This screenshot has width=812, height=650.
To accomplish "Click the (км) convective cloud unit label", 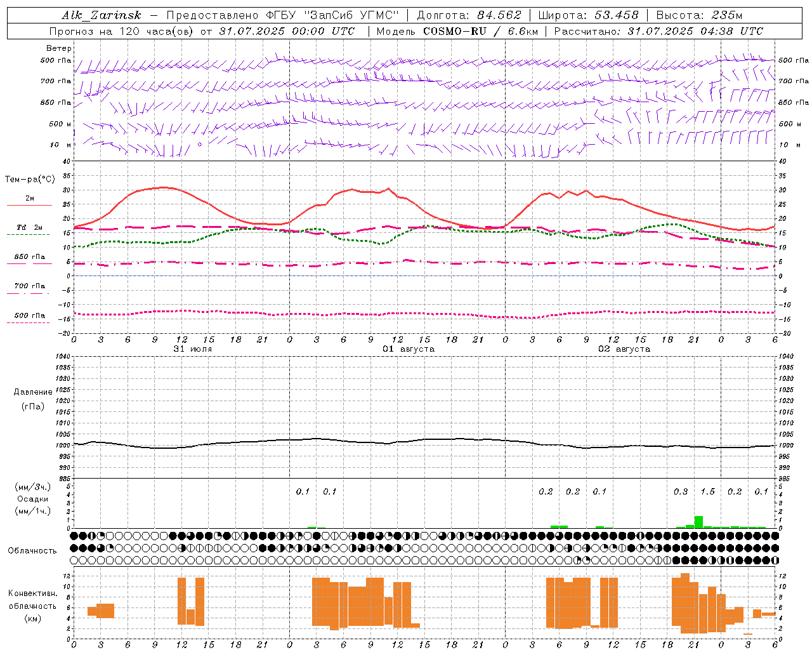I will [x=32, y=618].
